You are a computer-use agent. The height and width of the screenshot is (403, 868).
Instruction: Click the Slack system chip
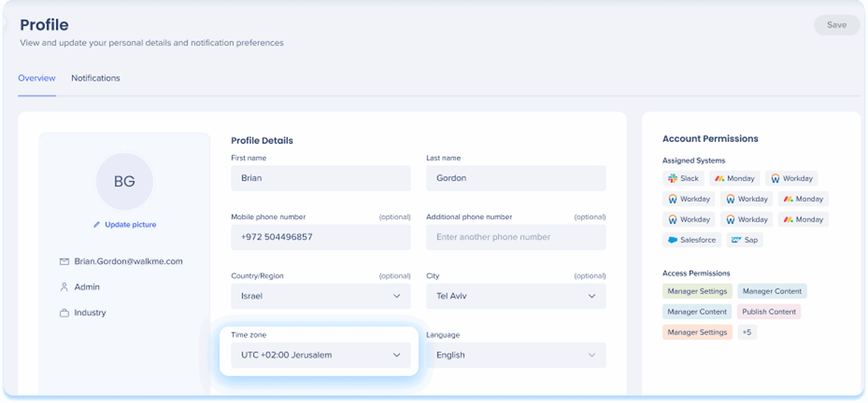[x=683, y=178]
